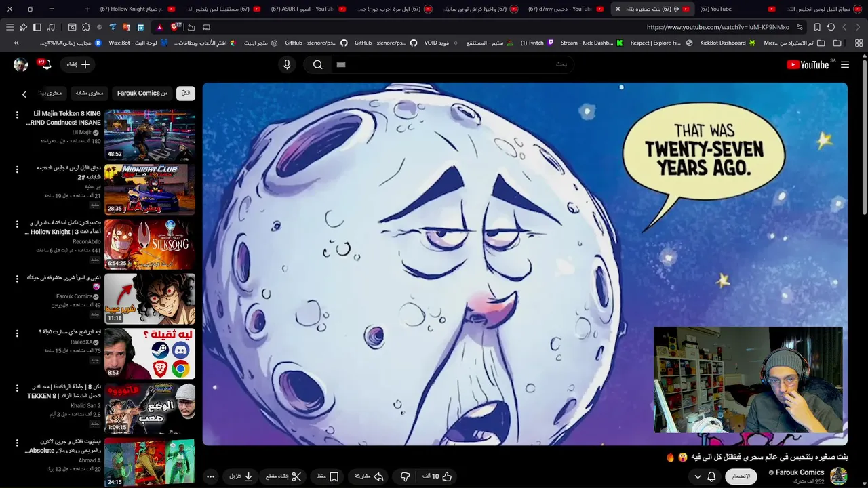Open the account avatar menu
The height and width of the screenshot is (488, 868).
[x=21, y=64]
